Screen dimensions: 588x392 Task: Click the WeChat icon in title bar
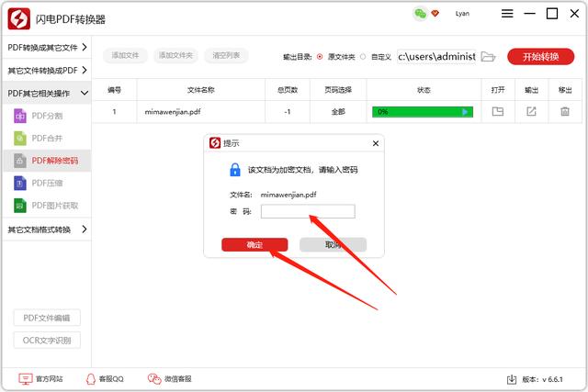click(x=421, y=14)
